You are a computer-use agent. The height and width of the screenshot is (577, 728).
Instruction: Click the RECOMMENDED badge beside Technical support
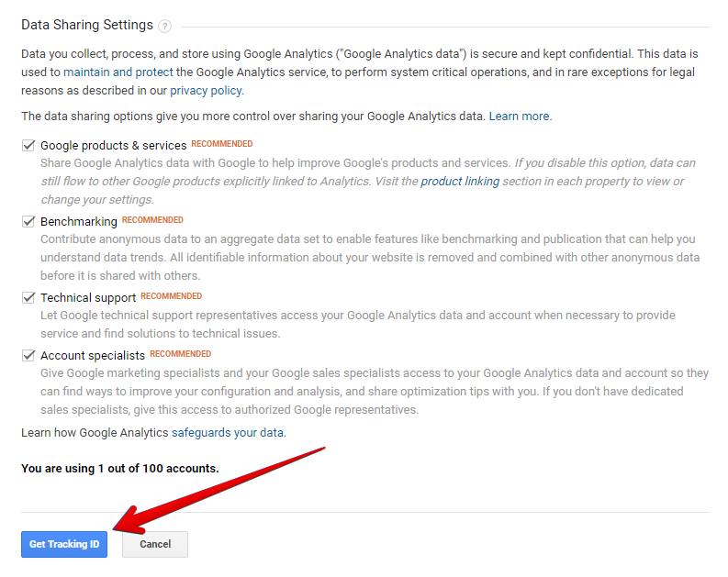point(172,296)
